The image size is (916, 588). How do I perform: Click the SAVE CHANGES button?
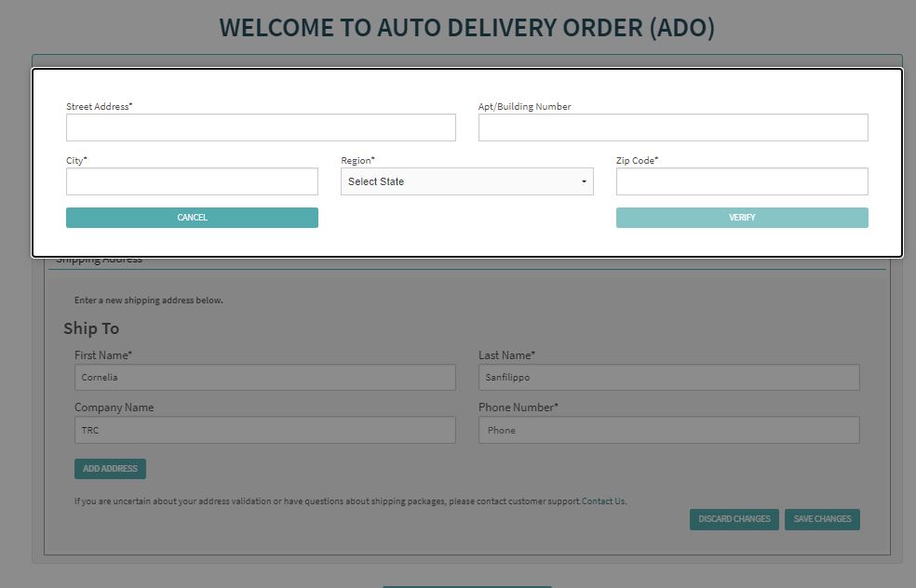click(x=822, y=519)
